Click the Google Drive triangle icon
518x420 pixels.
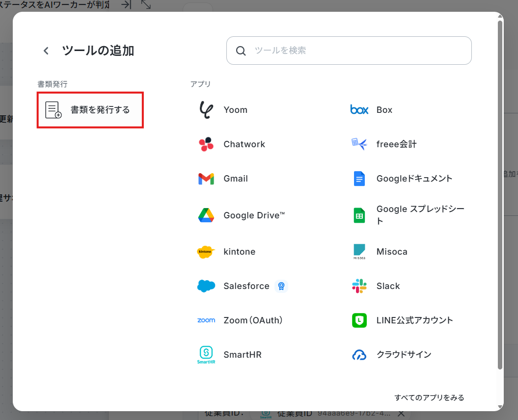[206, 215]
